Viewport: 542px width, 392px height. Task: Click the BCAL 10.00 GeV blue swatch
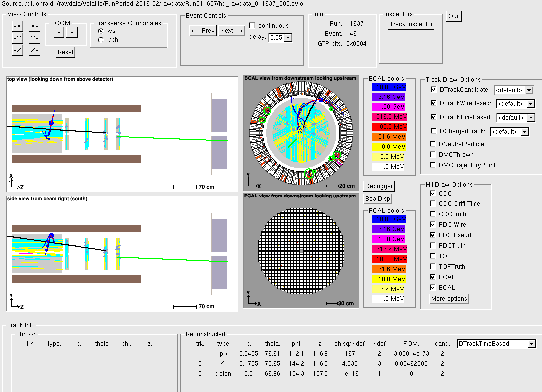tap(389, 87)
